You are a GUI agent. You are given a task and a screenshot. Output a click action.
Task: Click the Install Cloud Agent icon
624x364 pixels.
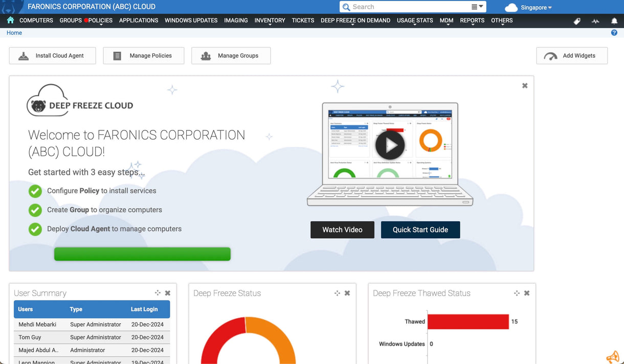24,55
